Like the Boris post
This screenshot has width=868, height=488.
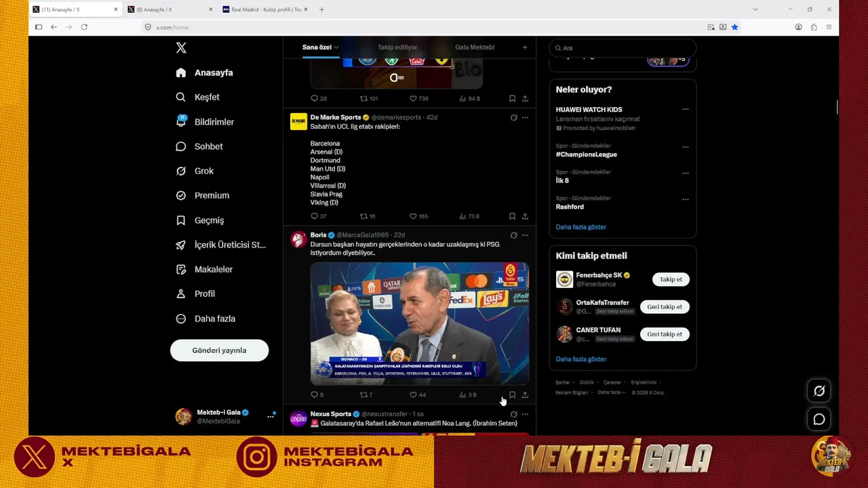click(x=418, y=394)
